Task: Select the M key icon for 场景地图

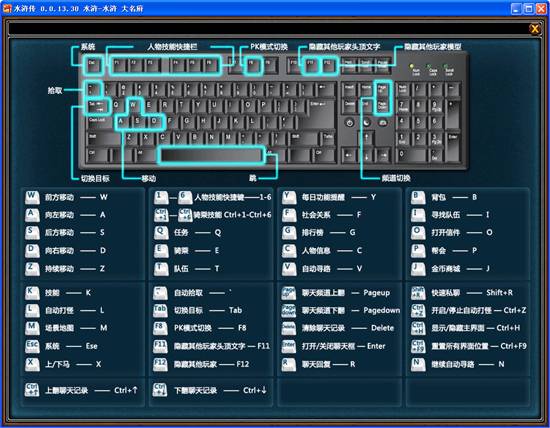Action: pos(32,328)
